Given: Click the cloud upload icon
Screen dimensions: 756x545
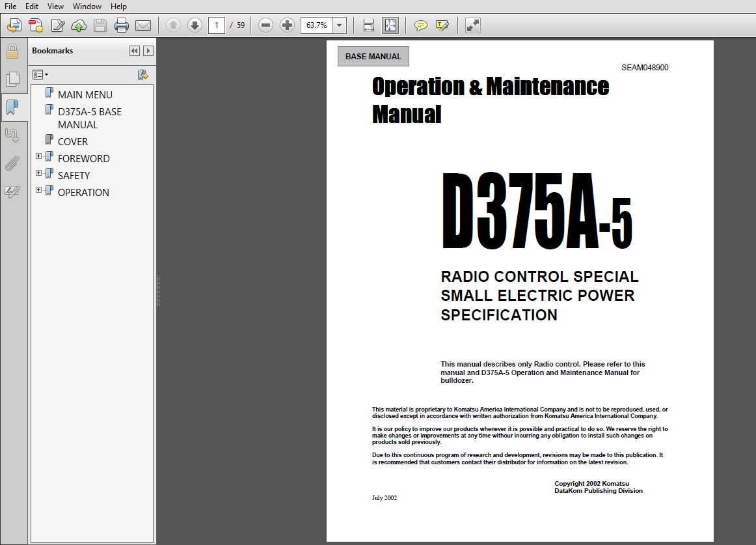Looking at the screenshot, I should point(79,25).
